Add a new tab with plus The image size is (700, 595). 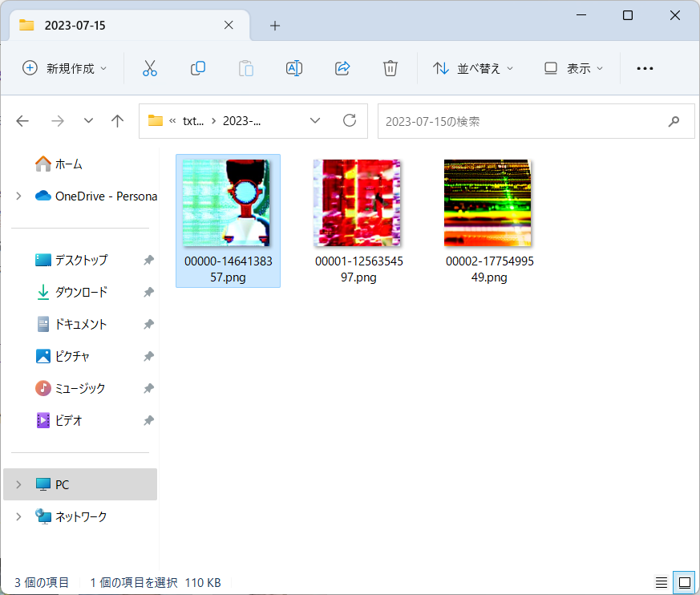pyautogui.click(x=275, y=26)
